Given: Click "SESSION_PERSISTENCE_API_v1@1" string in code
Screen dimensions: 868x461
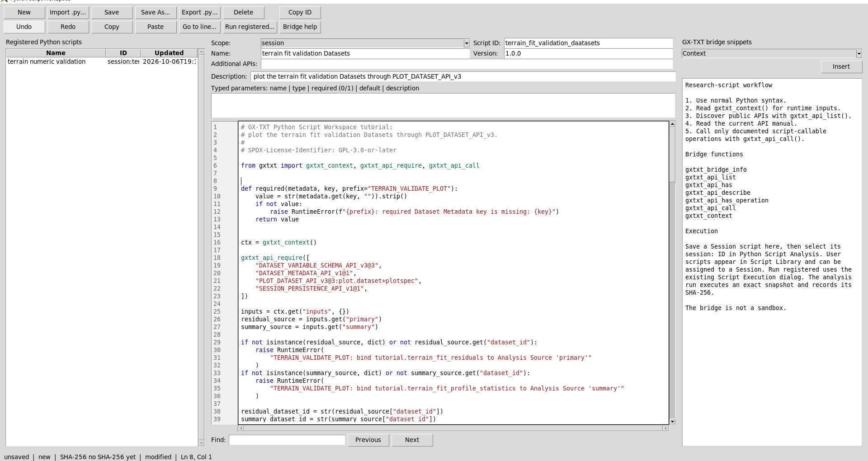Looking at the screenshot, I should pos(310,289).
